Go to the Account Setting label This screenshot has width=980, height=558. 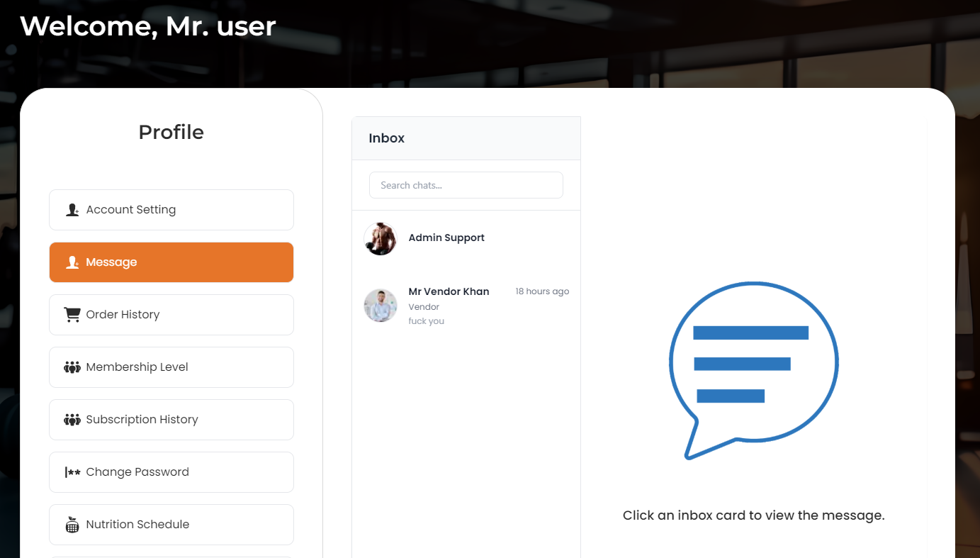(x=131, y=210)
